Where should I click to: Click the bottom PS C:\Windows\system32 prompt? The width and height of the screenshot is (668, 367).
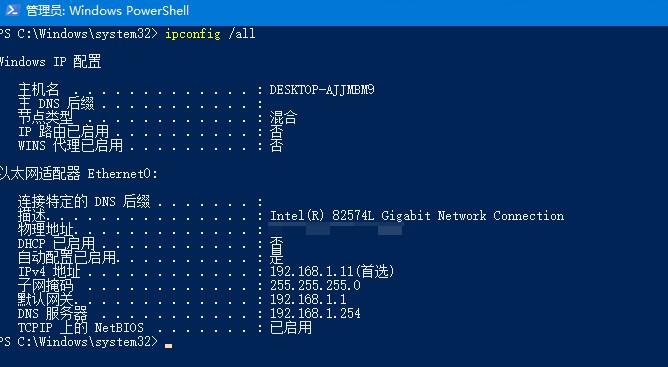tap(78, 341)
